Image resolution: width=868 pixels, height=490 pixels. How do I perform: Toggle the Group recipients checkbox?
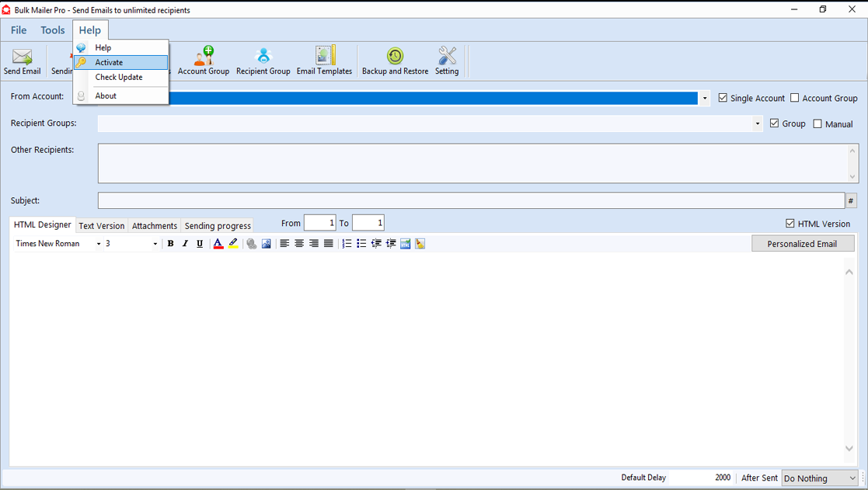[774, 123]
